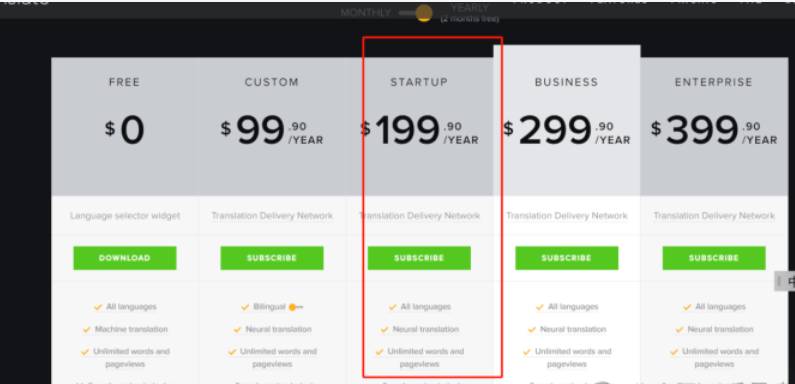Click checkmark beside Enterprise plan Neural translation
Screen dimensions: 795x384
[x=679, y=330]
